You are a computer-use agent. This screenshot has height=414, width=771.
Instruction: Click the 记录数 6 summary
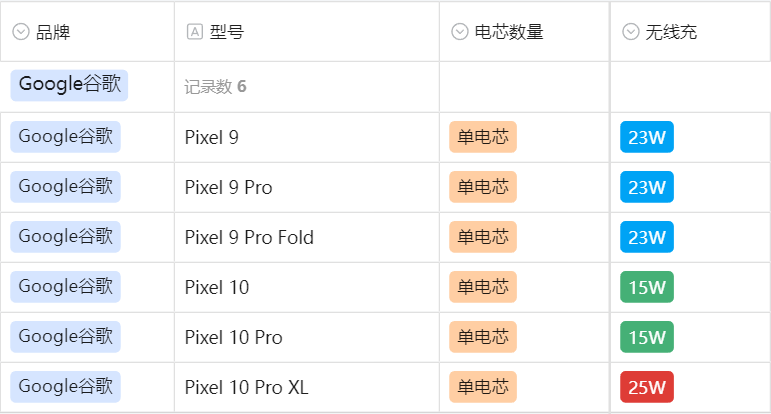pyautogui.click(x=215, y=87)
